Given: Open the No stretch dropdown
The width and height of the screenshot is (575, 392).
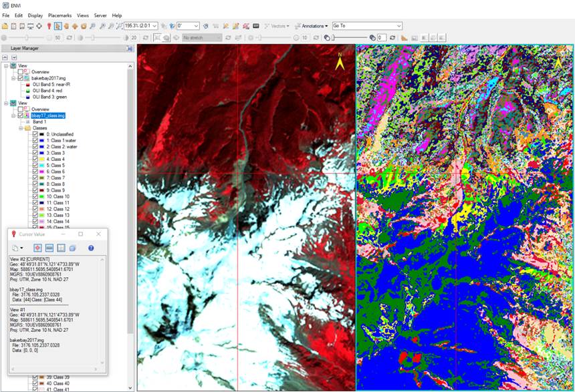Looking at the screenshot, I should tap(203, 38).
